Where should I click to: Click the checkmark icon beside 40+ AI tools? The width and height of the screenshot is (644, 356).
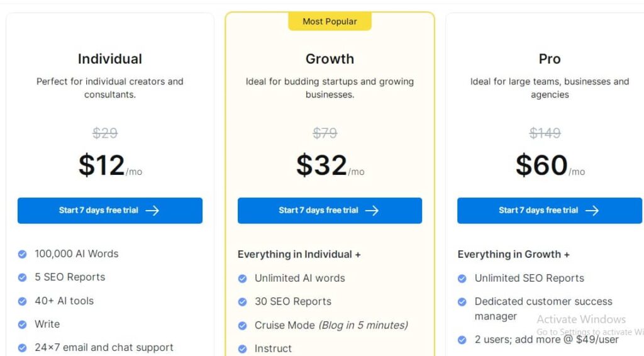tap(23, 301)
